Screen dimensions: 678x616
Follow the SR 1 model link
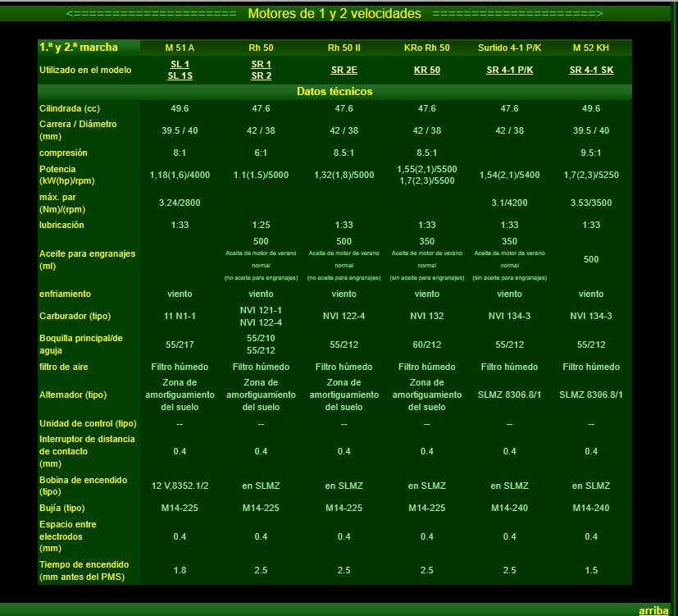[261, 64]
